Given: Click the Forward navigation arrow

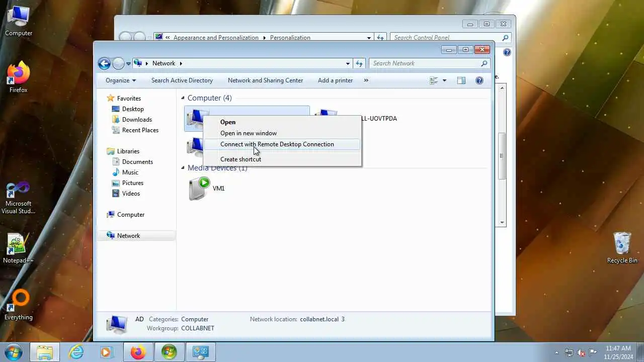Looking at the screenshot, I should (x=118, y=63).
